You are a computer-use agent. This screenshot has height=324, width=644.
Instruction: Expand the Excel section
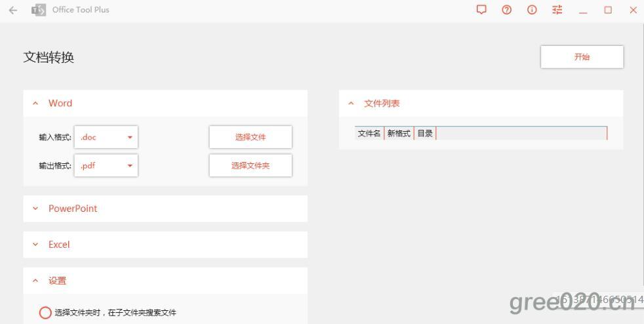coord(35,245)
